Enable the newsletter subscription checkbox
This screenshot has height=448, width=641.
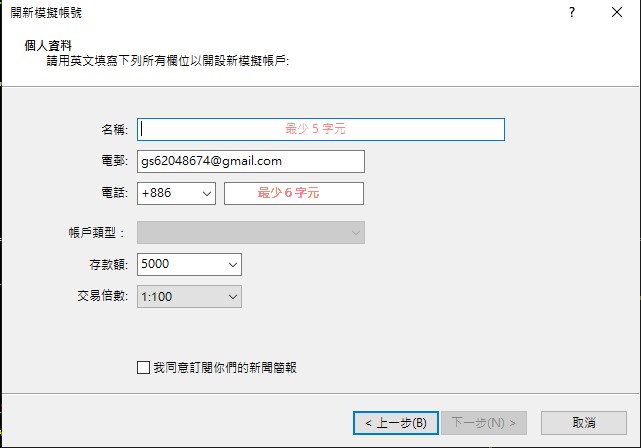coord(143,368)
